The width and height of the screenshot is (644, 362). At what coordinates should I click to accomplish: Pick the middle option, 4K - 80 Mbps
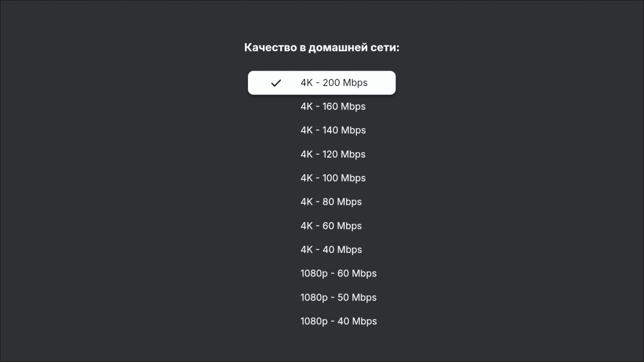331,202
